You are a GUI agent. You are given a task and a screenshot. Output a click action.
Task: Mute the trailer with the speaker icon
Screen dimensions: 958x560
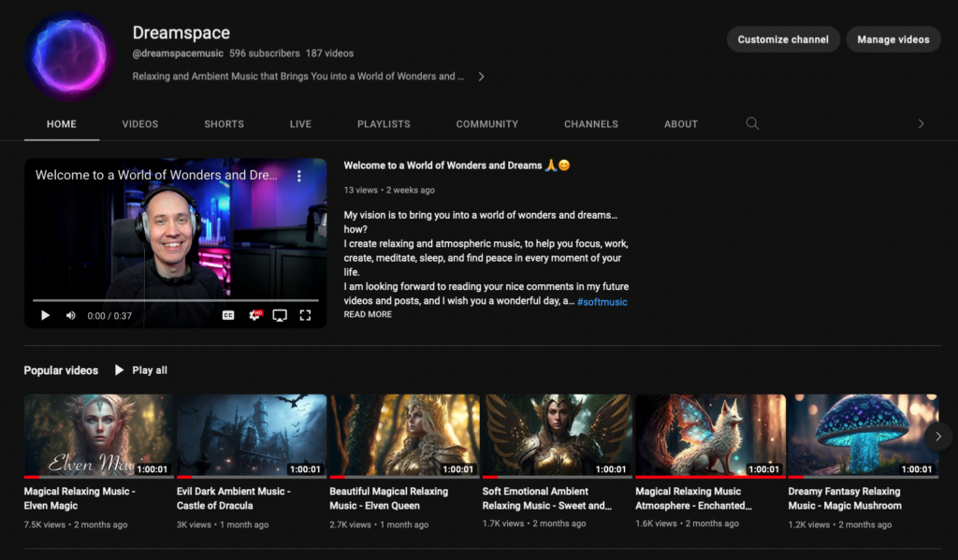(71, 315)
